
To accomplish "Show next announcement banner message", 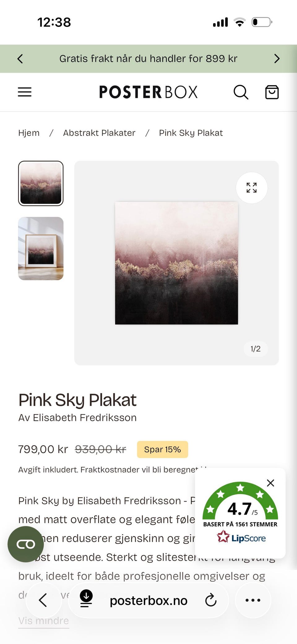I will [x=277, y=58].
